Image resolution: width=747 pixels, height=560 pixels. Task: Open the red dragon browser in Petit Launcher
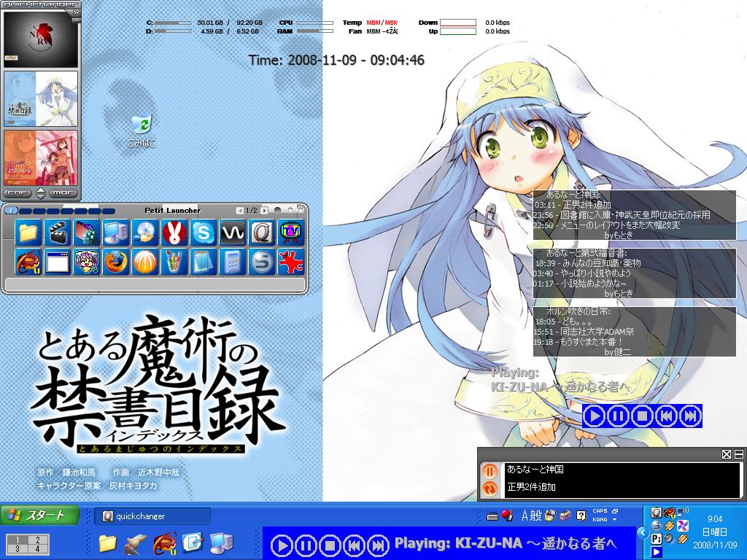pos(28,262)
